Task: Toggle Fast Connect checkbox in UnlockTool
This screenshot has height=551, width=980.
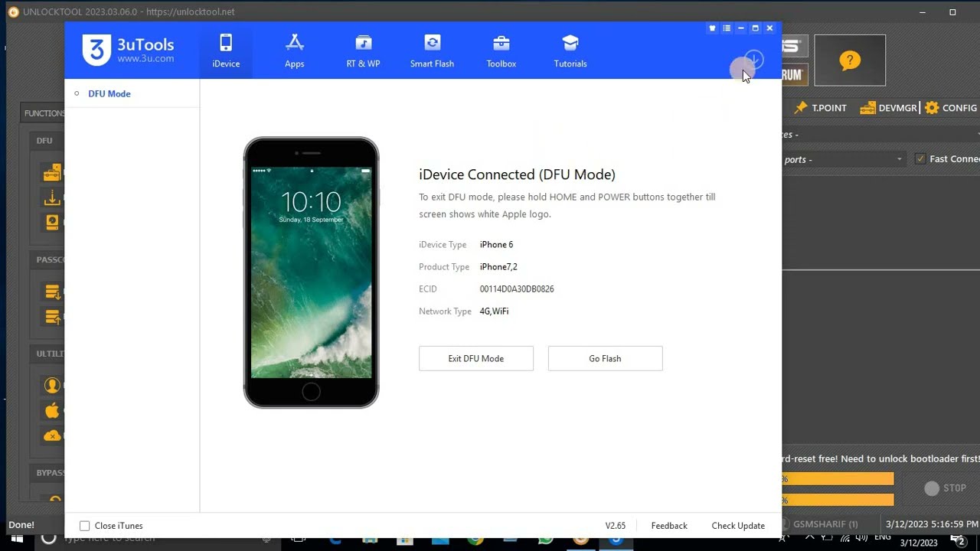Action: pos(920,159)
